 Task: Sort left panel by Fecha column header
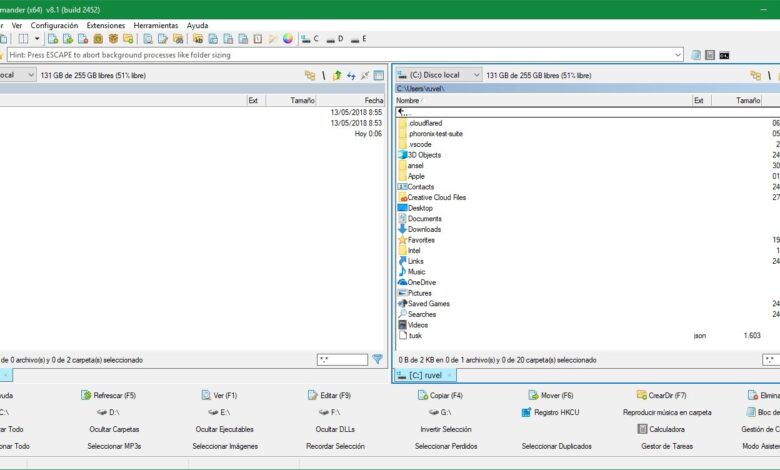click(351, 100)
